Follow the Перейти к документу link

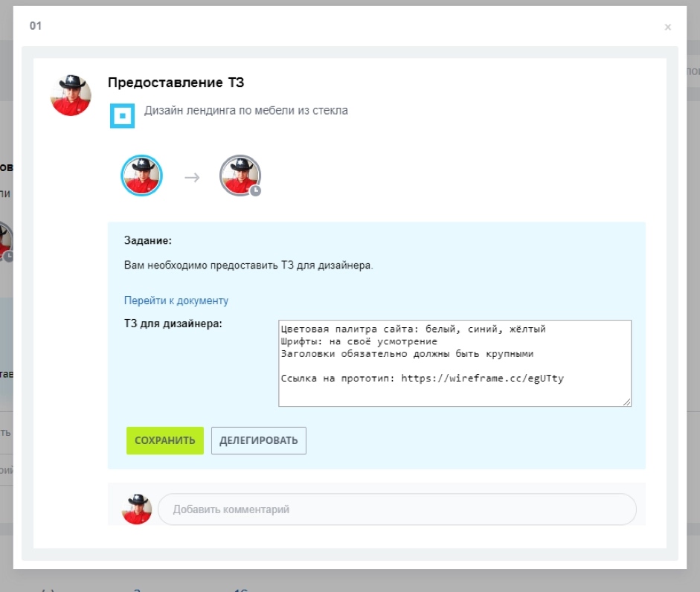coord(176,300)
